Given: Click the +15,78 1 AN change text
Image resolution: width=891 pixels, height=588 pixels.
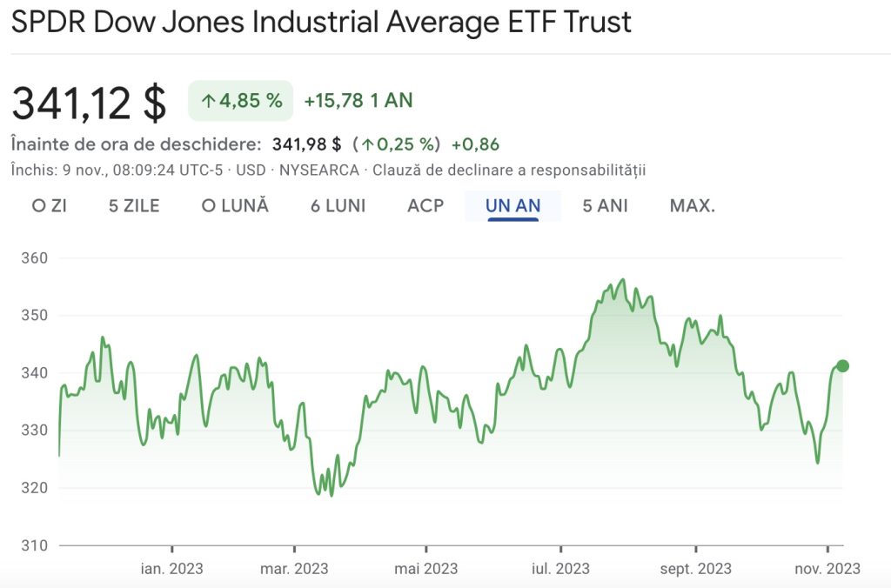Looking at the screenshot, I should (357, 100).
